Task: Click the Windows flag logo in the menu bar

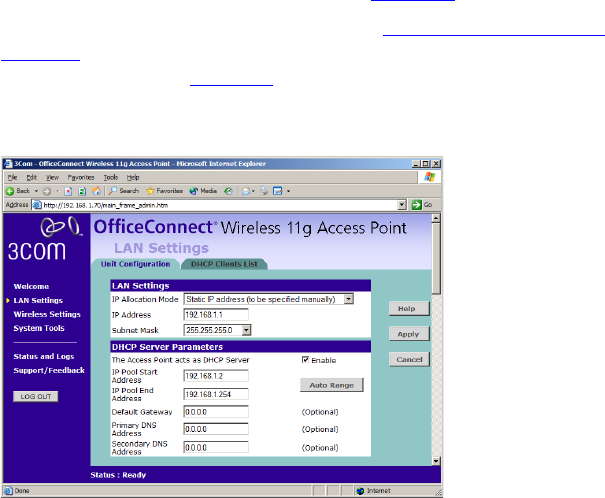Action: click(429, 177)
